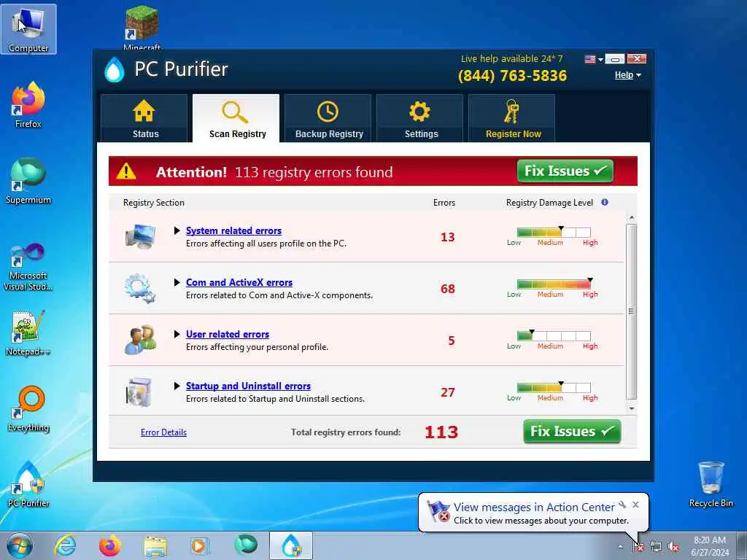
Task: Open File Explorer from the taskbar
Action: tap(155, 546)
